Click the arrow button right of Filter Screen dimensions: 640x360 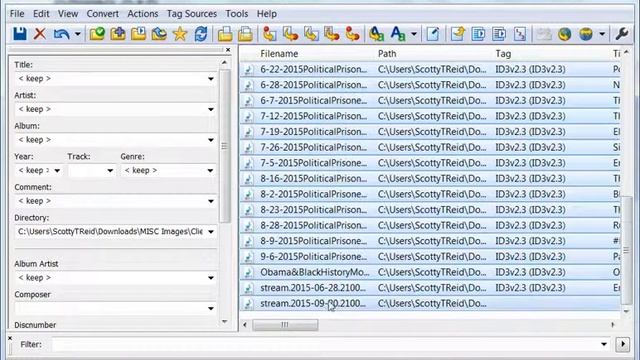tap(623, 344)
